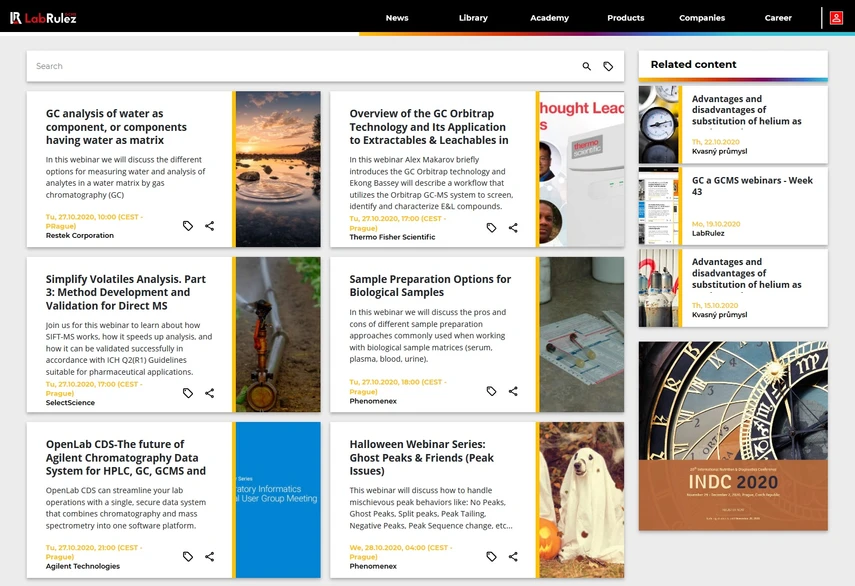Share the Simplify Volatiles Analysis webinar

(209, 393)
